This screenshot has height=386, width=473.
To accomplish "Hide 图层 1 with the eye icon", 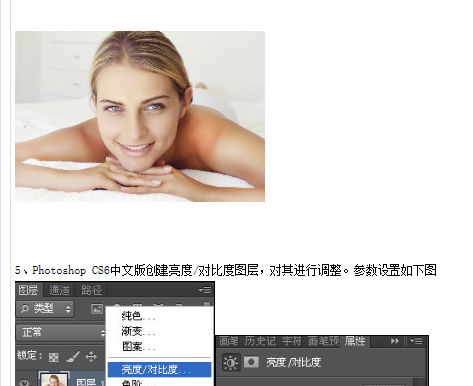I will point(25,382).
